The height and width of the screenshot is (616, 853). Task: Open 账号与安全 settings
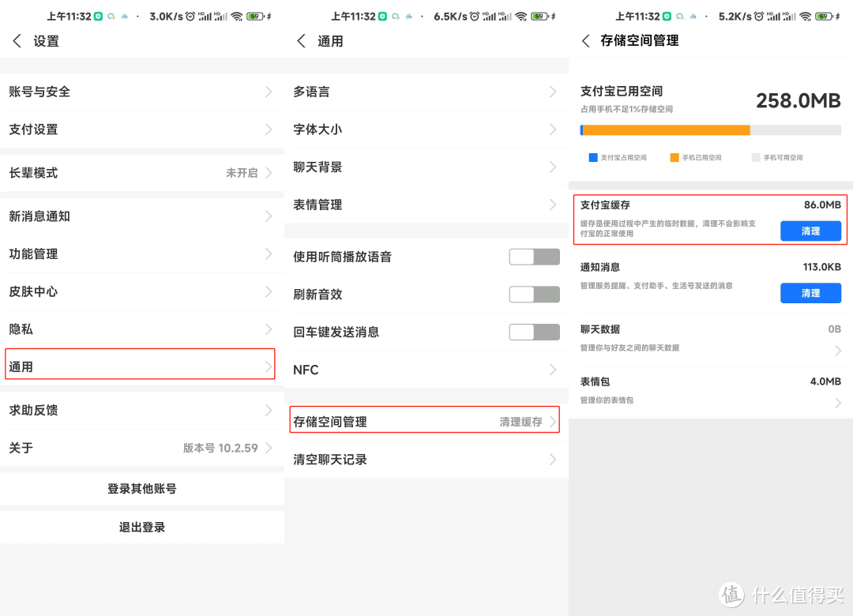click(142, 92)
